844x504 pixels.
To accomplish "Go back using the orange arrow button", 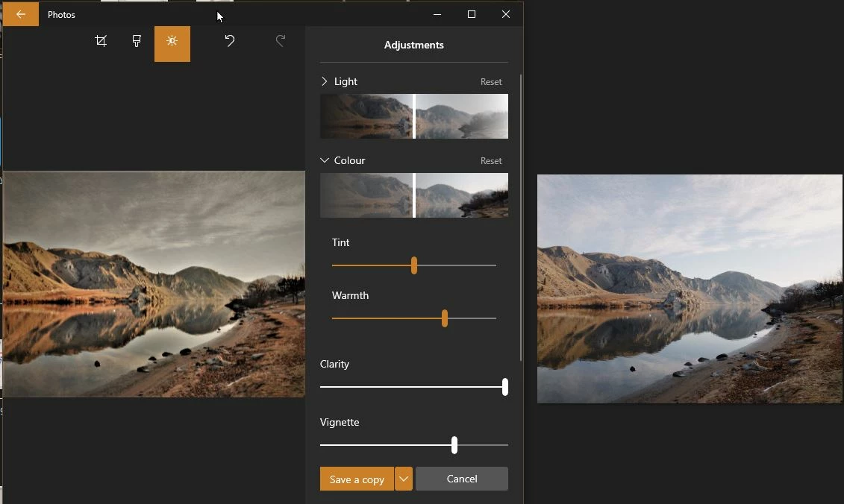I will [20, 14].
